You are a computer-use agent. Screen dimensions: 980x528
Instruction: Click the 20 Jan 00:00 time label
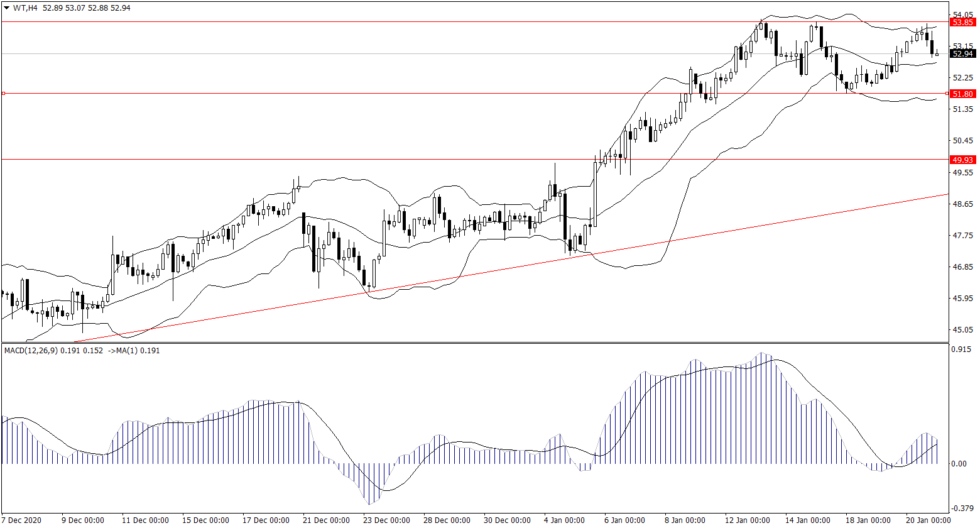[927, 520]
